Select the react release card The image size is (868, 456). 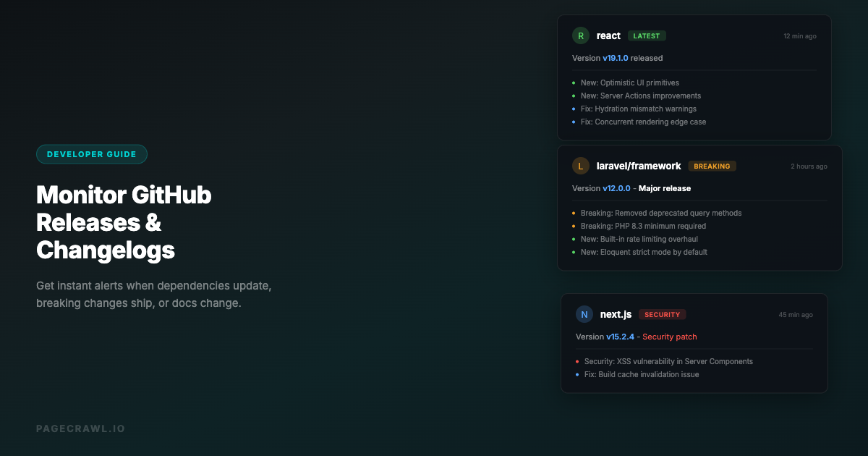(x=694, y=77)
